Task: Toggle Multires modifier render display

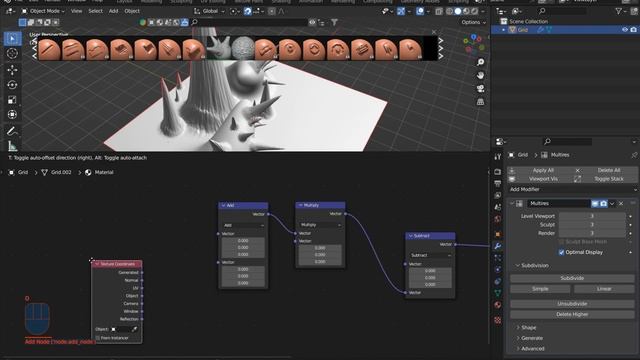Action: tap(603, 203)
